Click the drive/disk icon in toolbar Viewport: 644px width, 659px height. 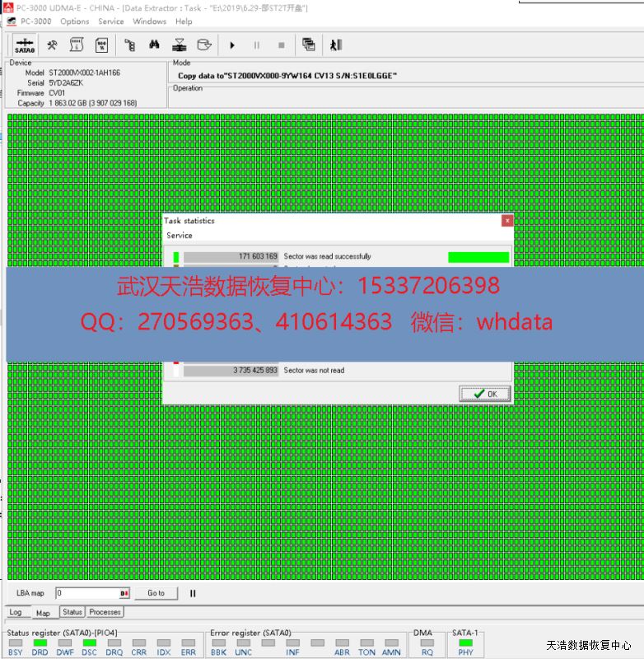click(x=203, y=44)
